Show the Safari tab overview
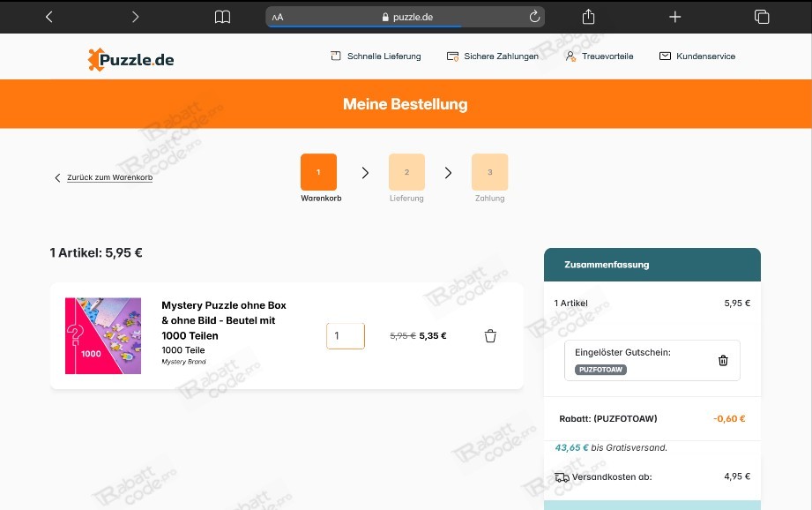This screenshot has height=510, width=812. point(762,17)
